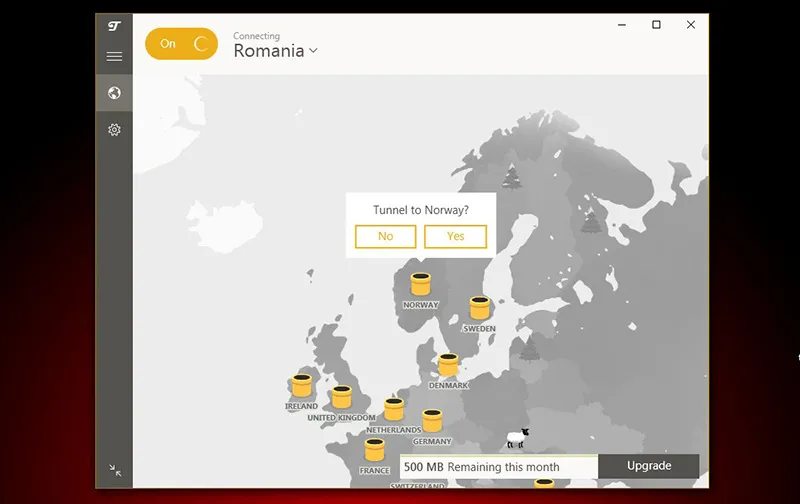This screenshot has width=800, height=504.
Task: Click the Upgrade button
Action: (x=648, y=466)
